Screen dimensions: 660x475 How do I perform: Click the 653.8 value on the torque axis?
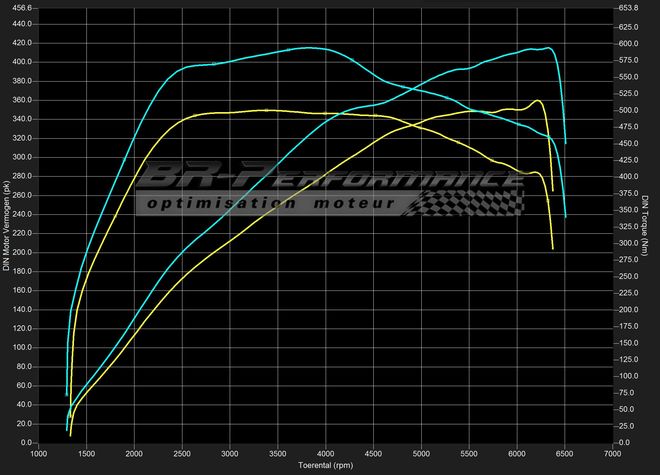pyautogui.click(x=629, y=8)
